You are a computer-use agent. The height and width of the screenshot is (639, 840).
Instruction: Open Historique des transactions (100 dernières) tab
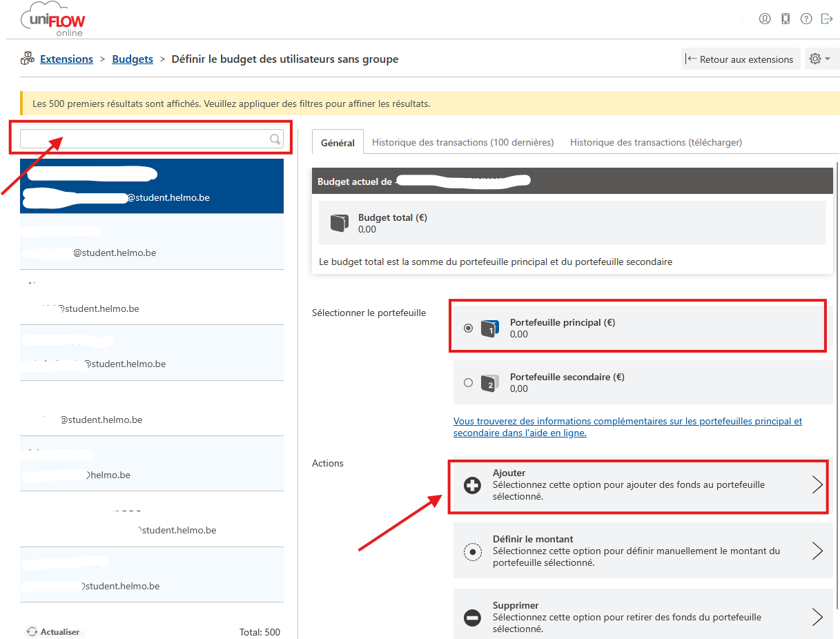(x=463, y=142)
